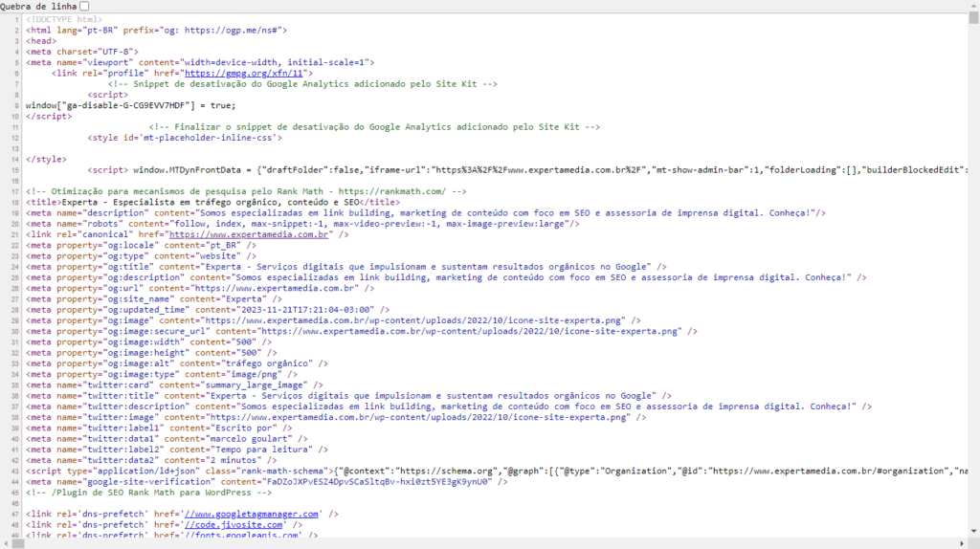This screenshot has height=549, width=980.
Task: Click the window.MTDynFrontData script line
Action: coord(527,170)
